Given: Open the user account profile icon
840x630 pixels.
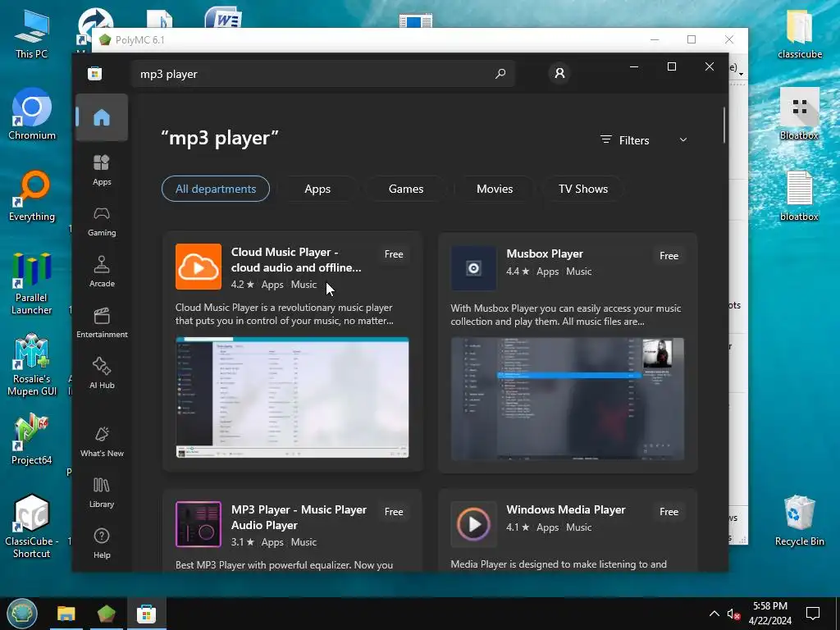Looking at the screenshot, I should tap(559, 73).
